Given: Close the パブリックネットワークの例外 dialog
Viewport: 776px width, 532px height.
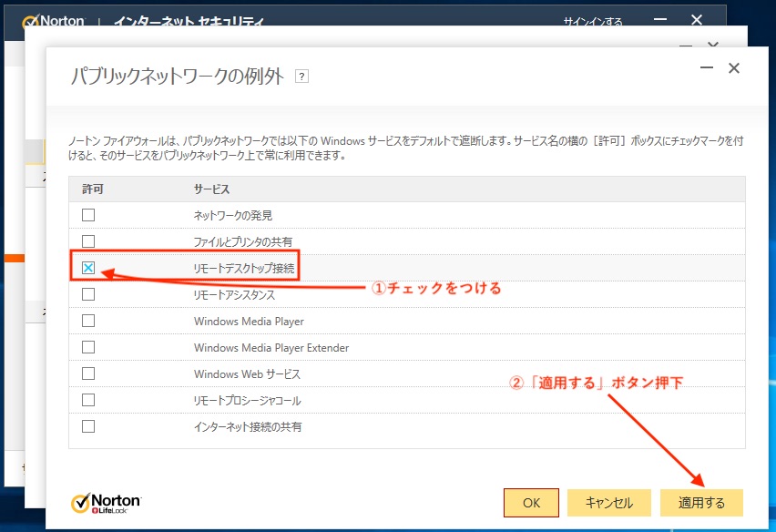Looking at the screenshot, I should pos(734,68).
